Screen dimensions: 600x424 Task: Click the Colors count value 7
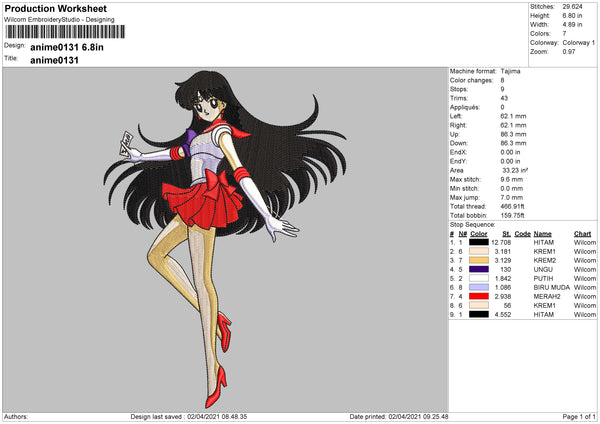(x=564, y=34)
